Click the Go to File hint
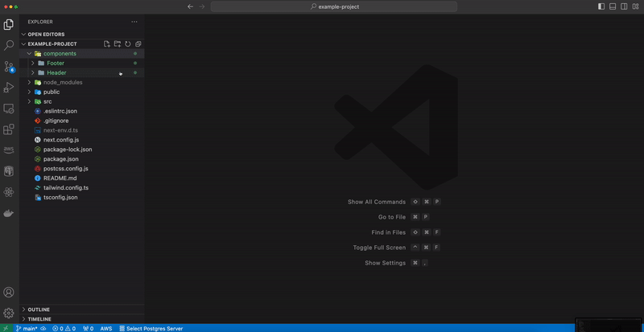 click(x=392, y=217)
